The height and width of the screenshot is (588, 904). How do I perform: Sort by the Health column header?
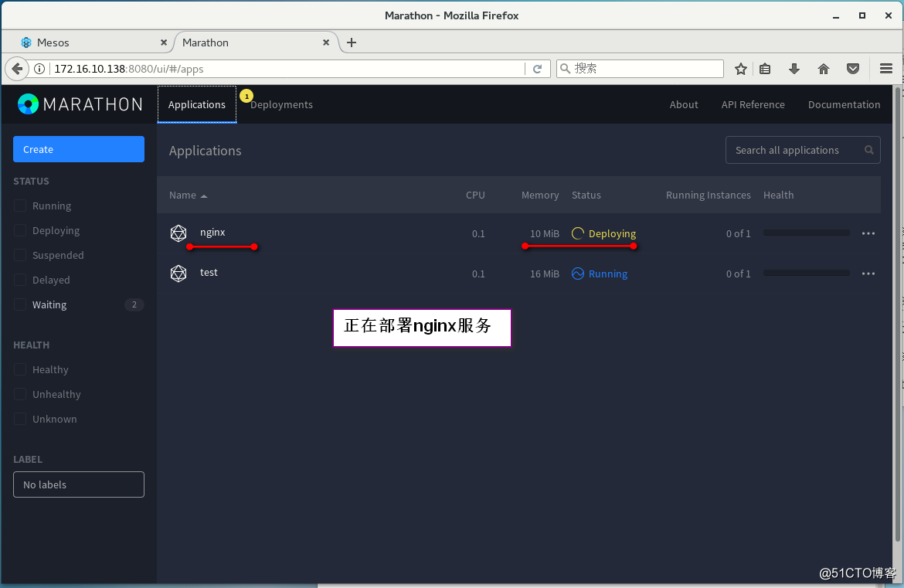tap(778, 195)
